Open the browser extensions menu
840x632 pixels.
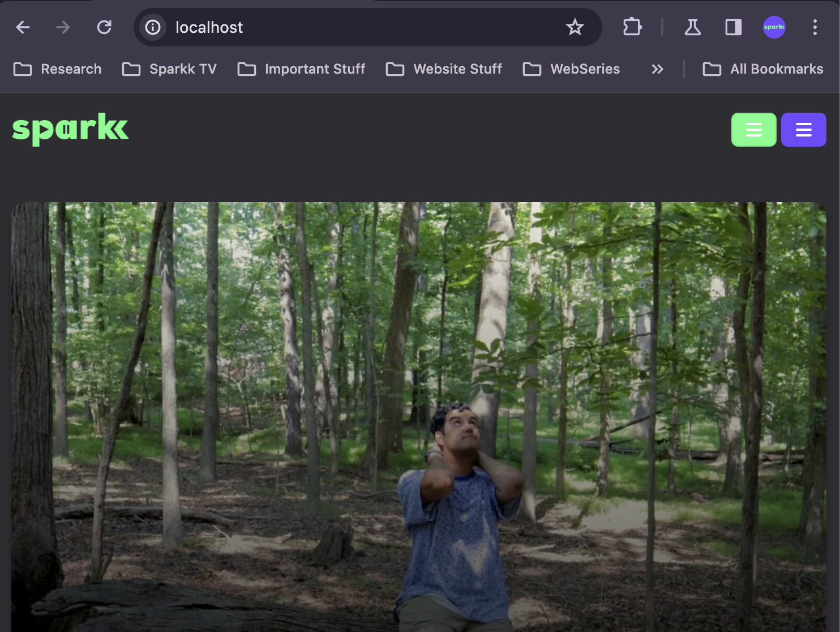click(632, 27)
